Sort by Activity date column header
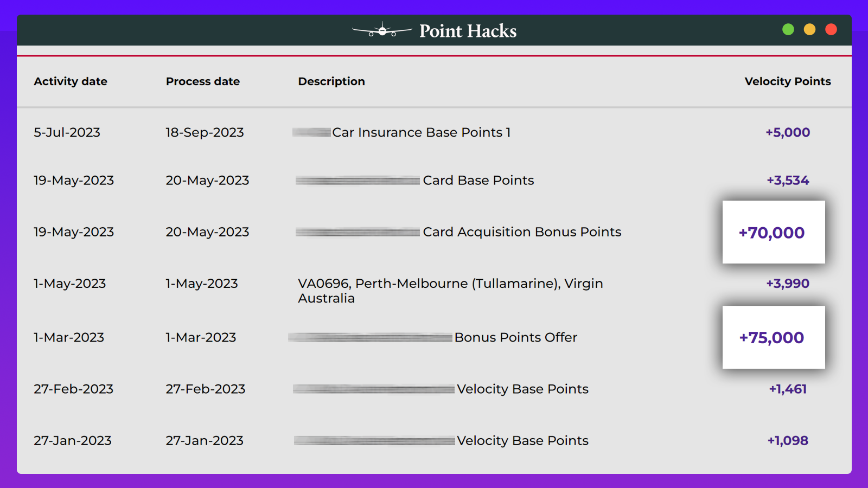The height and width of the screenshot is (488, 868). tap(71, 81)
